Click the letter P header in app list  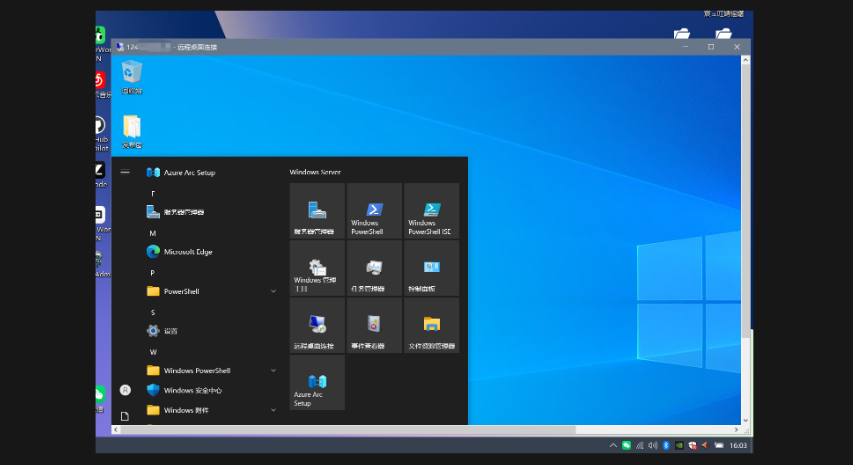[153, 273]
